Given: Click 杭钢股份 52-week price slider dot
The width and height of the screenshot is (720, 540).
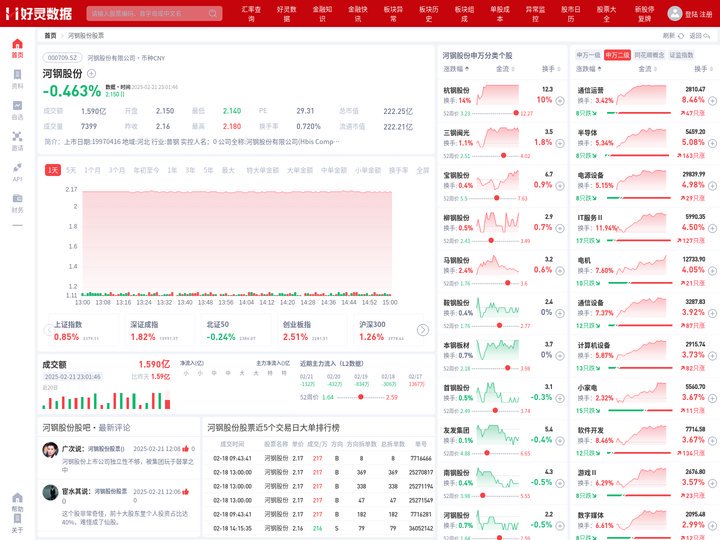Looking at the screenshot, I should click(516, 113).
